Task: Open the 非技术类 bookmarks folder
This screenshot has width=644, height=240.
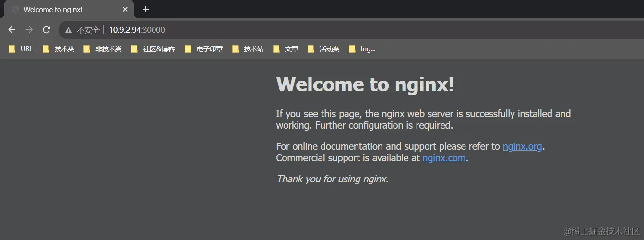Action: pos(102,49)
